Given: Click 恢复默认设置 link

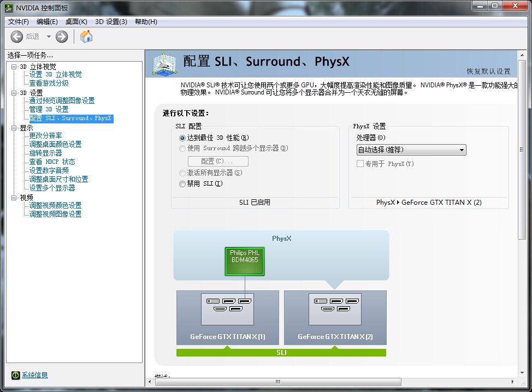Looking at the screenshot, I should [488, 71].
